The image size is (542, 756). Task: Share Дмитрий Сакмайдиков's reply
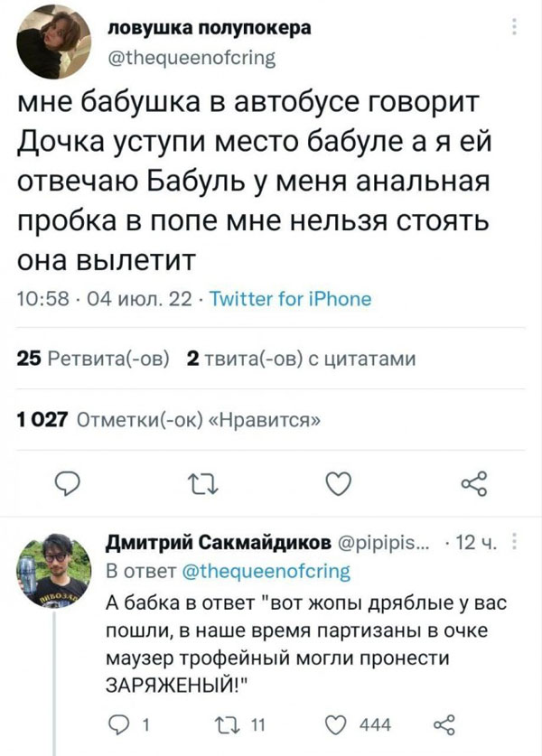[x=444, y=724]
